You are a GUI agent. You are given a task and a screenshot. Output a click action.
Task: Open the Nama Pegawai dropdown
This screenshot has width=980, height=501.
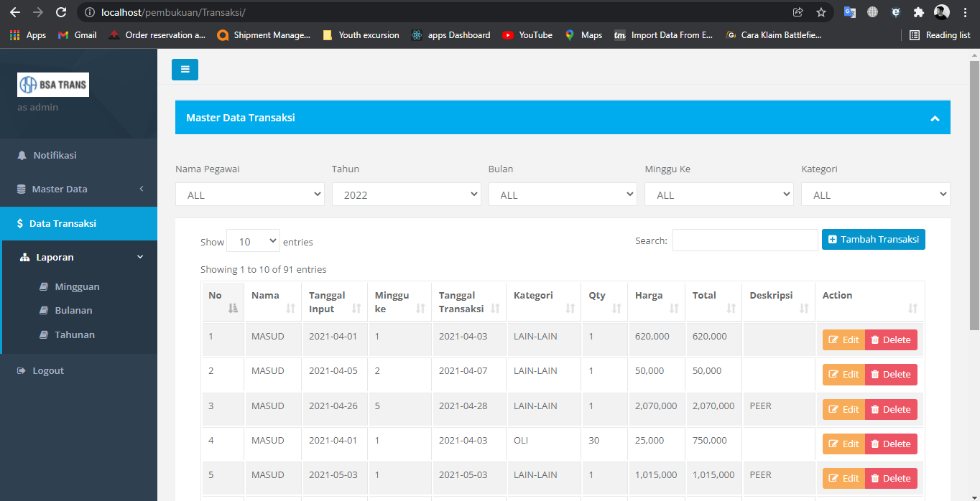250,195
